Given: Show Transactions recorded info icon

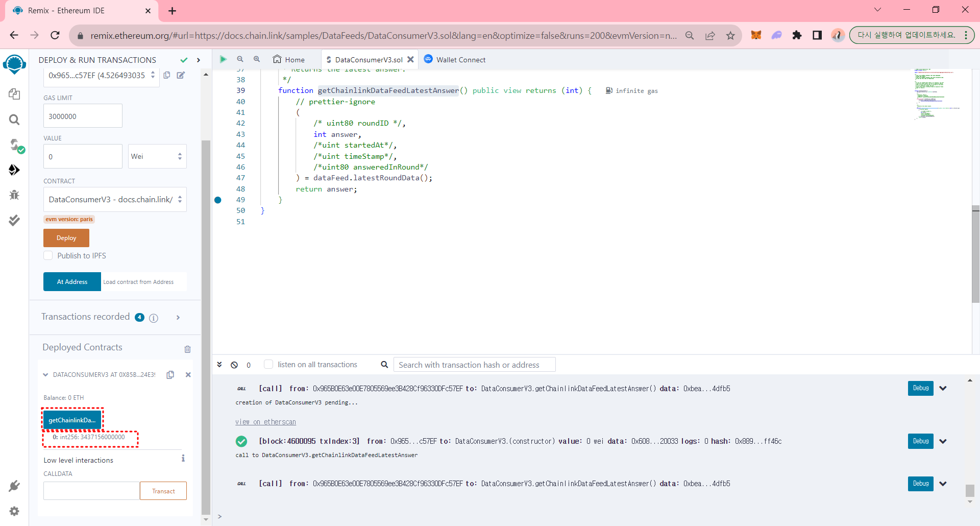Looking at the screenshot, I should tap(154, 318).
